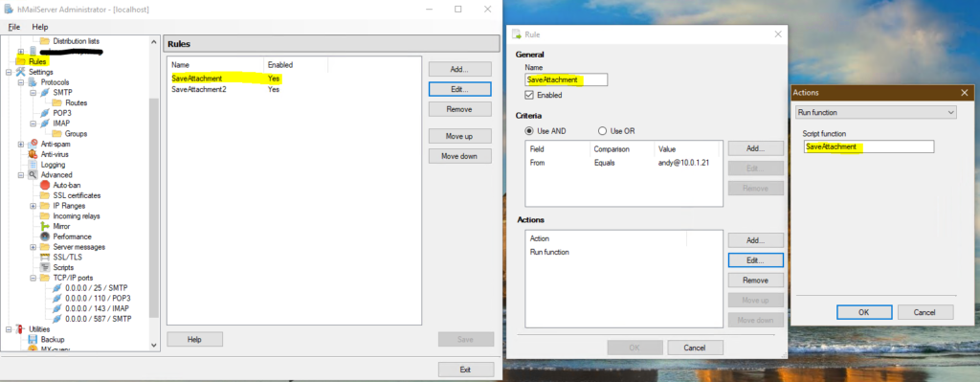Image resolution: width=980 pixels, height=382 pixels.
Task: Select the Scripts icon under Advanced
Action: (44, 267)
